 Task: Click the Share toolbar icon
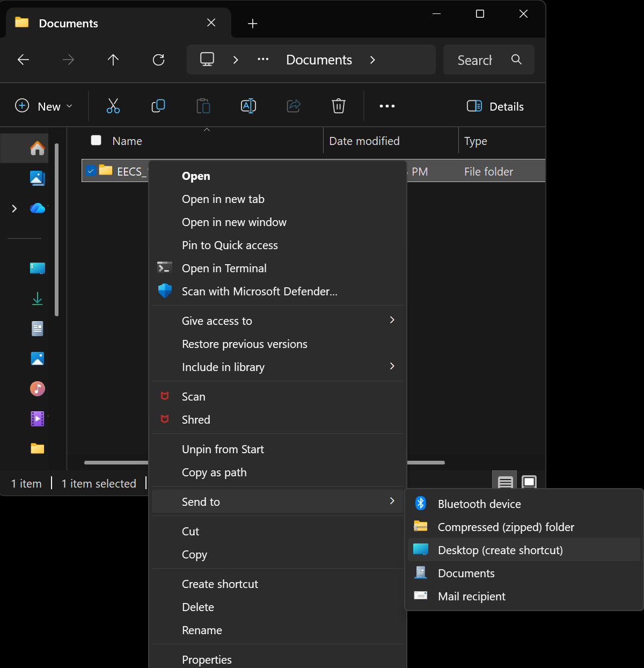(x=294, y=106)
